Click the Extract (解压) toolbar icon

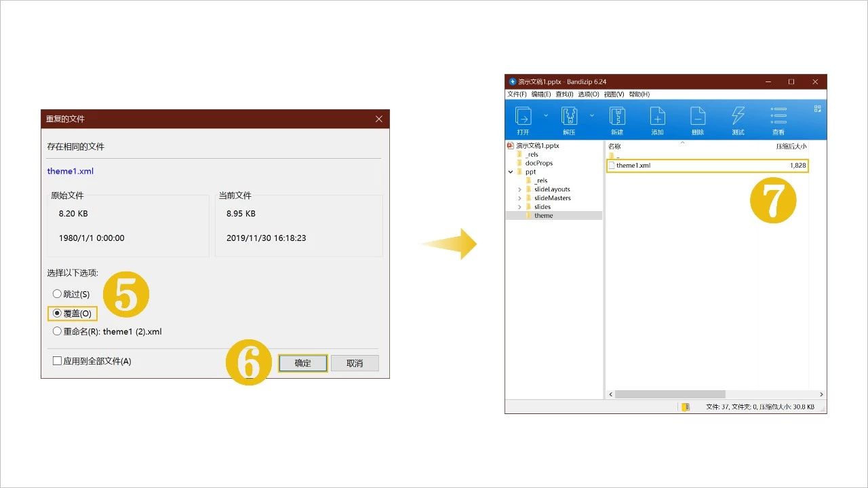(x=569, y=115)
